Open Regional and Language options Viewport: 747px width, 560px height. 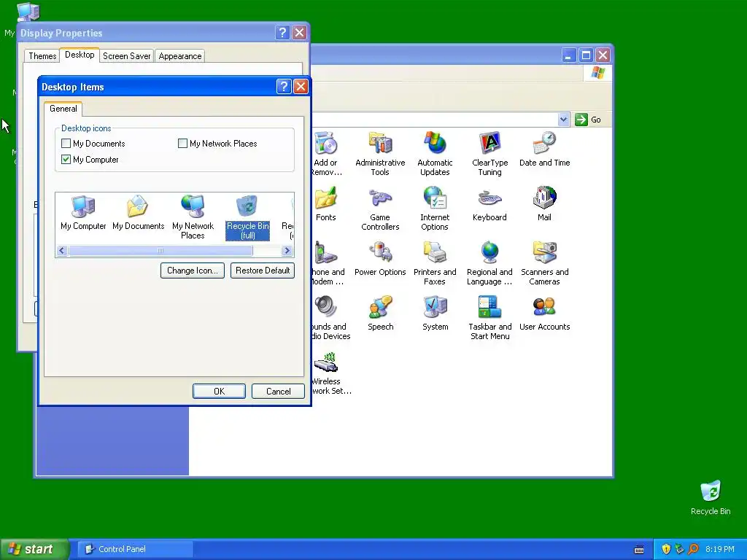point(489,263)
